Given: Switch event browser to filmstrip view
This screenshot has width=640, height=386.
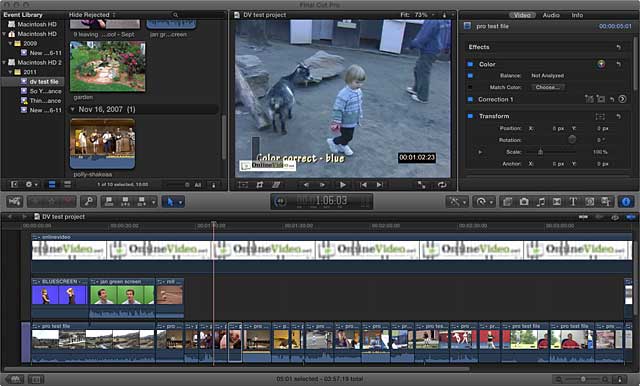Looking at the screenshot, I should [52, 184].
